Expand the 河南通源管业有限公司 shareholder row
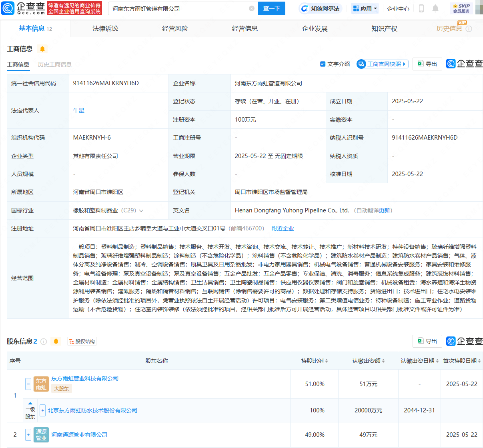The width and height of the screenshot is (483, 448). tap(28, 435)
